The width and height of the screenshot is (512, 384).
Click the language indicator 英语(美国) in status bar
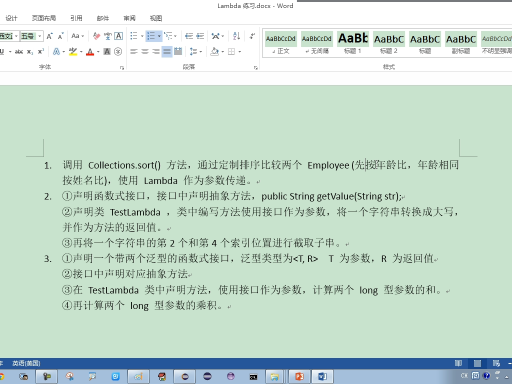coord(26,363)
